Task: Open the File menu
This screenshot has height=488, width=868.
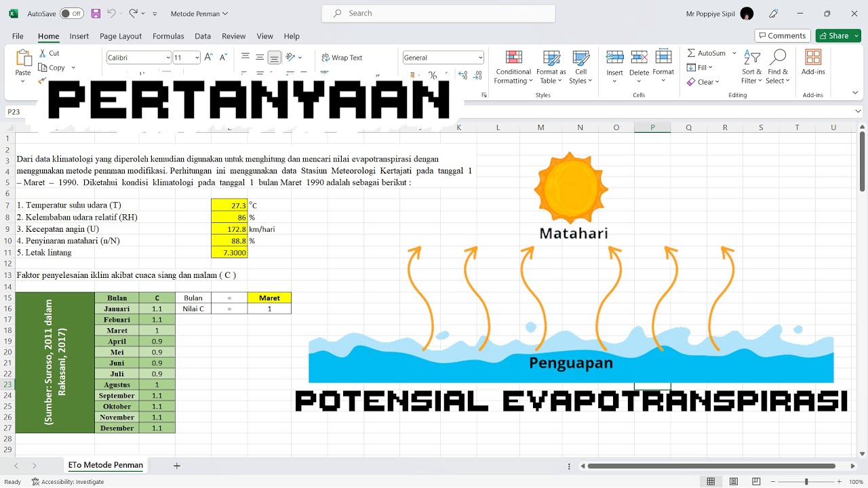Action: [x=18, y=36]
